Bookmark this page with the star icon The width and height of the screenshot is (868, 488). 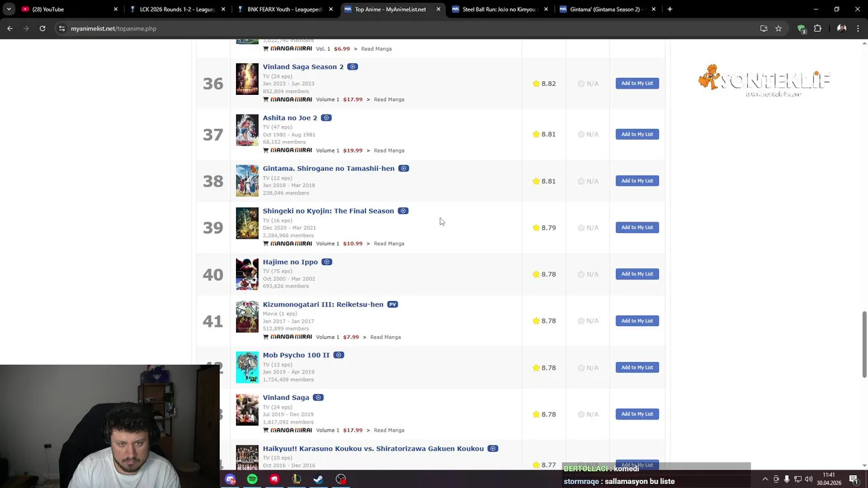pos(778,28)
